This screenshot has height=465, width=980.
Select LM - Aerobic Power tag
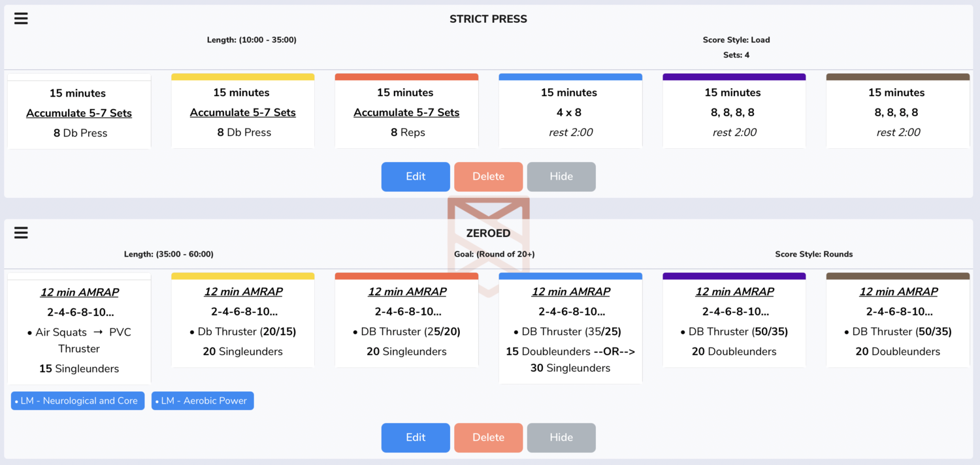click(203, 401)
